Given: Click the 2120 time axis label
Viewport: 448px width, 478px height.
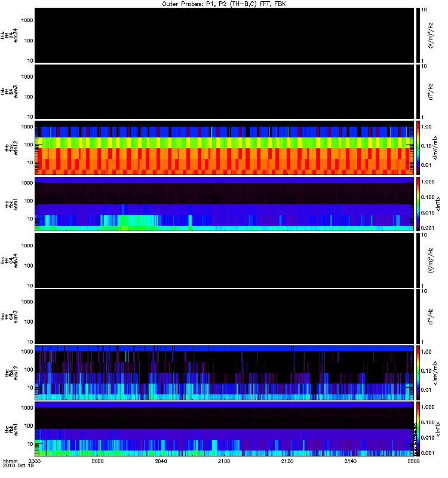Looking at the screenshot, I should click(x=287, y=461).
